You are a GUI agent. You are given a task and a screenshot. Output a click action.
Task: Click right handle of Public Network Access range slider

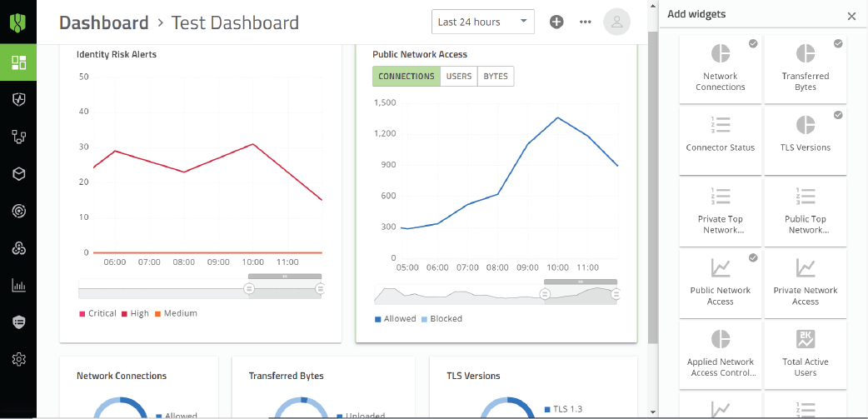pyautogui.click(x=616, y=294)
